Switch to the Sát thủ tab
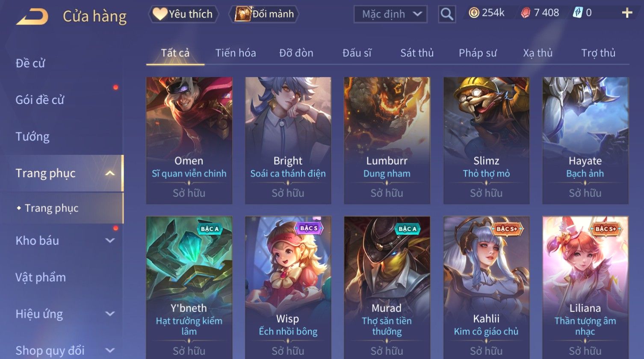Image resolution: width=644 pixels, height=359 pixels. pos(417,53)
